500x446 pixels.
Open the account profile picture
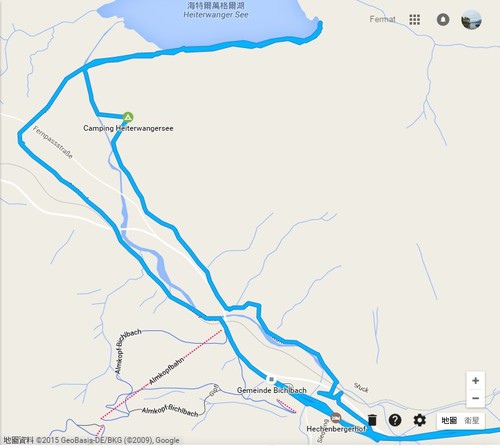471,19
